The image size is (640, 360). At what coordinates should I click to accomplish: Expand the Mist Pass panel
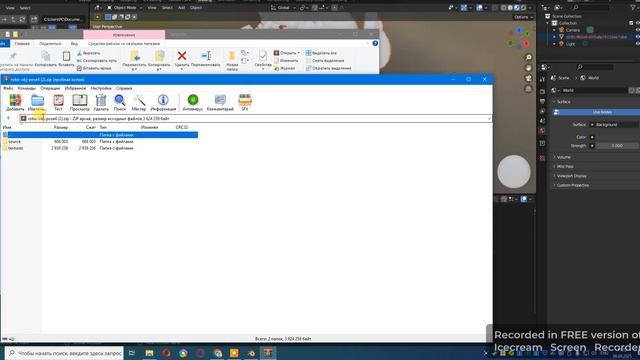(565, 167)
